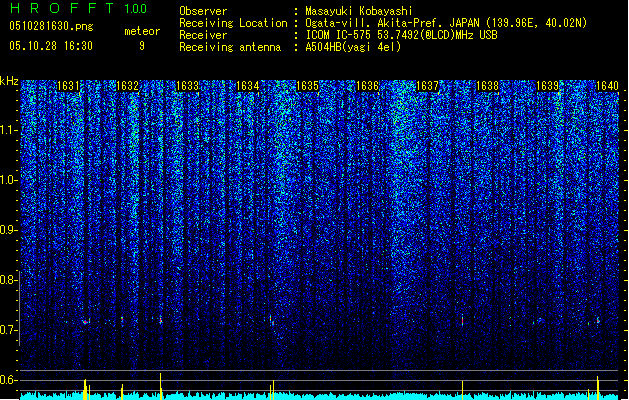The image size is (629, 400).
Task: Click the yellow power spike below 1640
Action: point(598,388)
